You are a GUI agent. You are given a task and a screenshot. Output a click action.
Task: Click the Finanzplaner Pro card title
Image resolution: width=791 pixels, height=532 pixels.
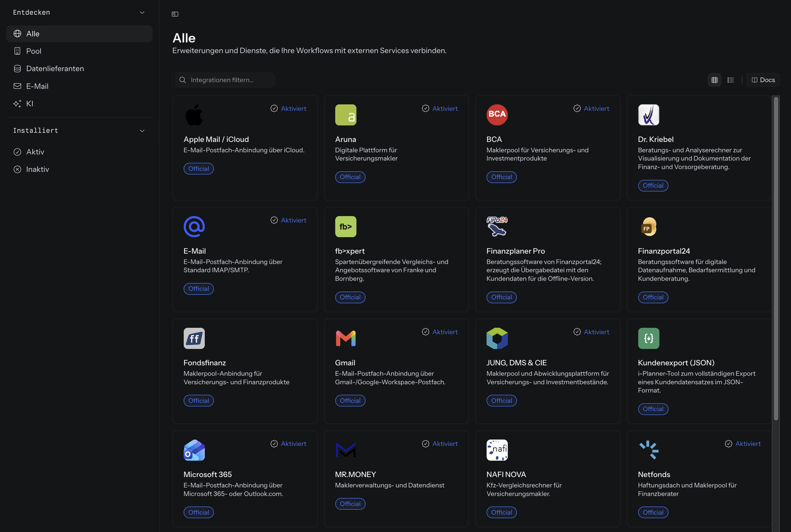click(x=516, y=251)
